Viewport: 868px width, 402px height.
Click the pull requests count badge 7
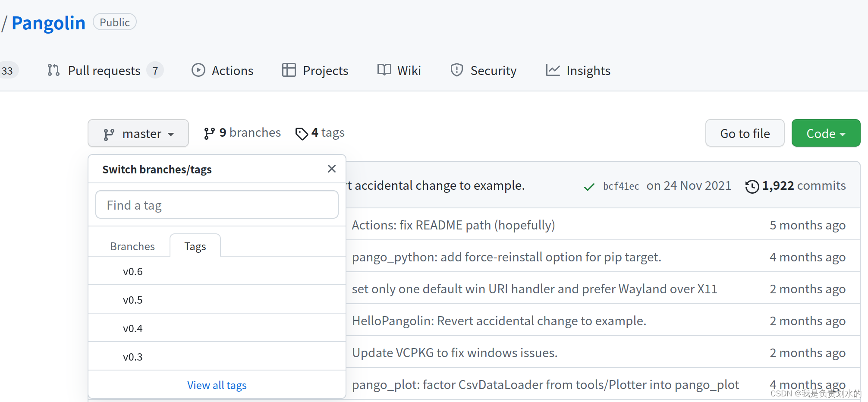click(155, 70)
